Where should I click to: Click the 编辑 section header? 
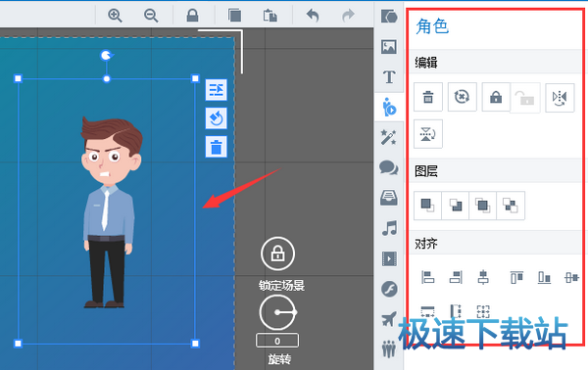point(426,63)
